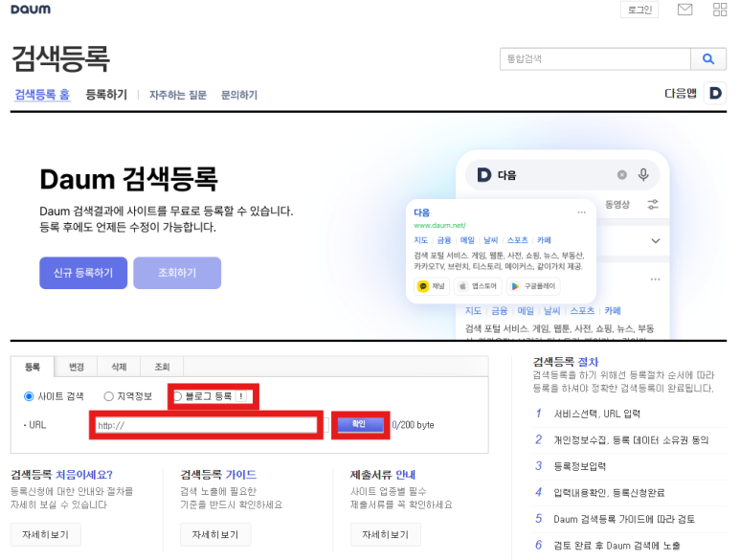Switch to the 등록 tab
Screen dimensions: 740x560
[x=33, y=367]
